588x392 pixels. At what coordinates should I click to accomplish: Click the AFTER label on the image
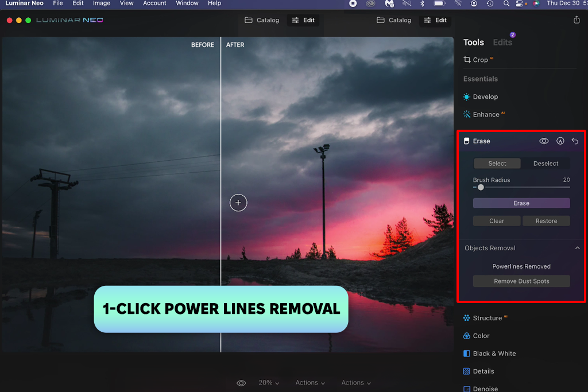[235, 45]
